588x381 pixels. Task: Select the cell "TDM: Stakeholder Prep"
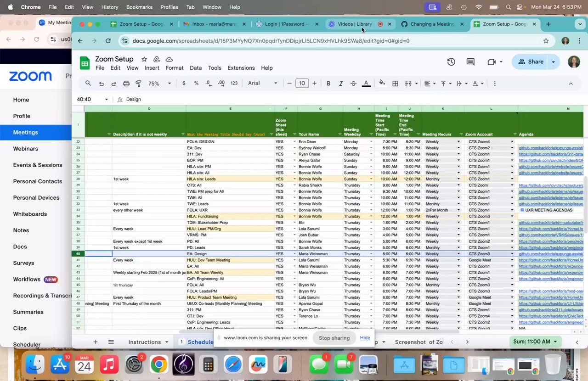tap(230, 223)
